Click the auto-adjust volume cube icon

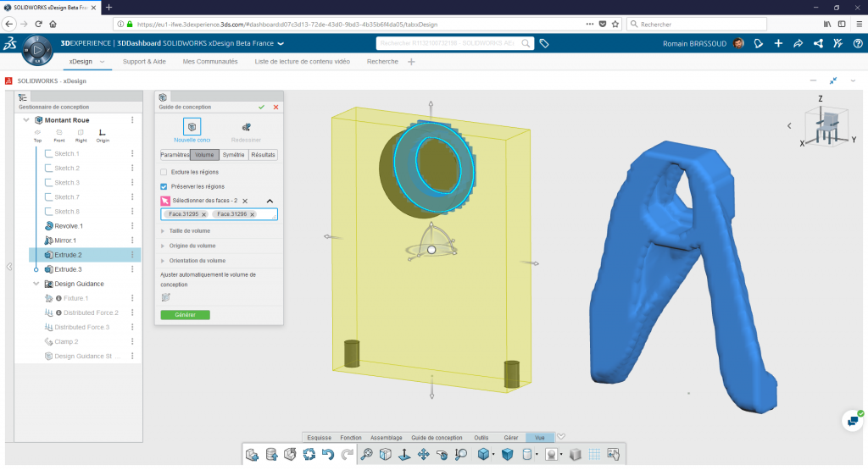pos(165,297)
